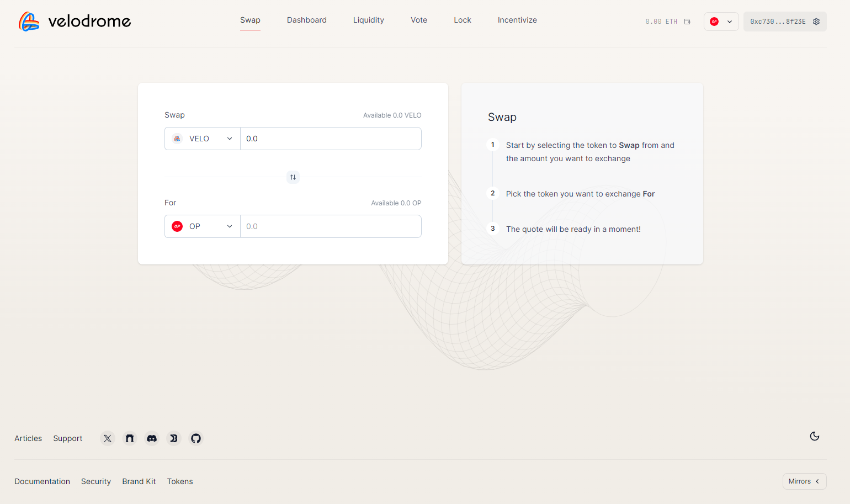Select the Incentivize tab

517,20
